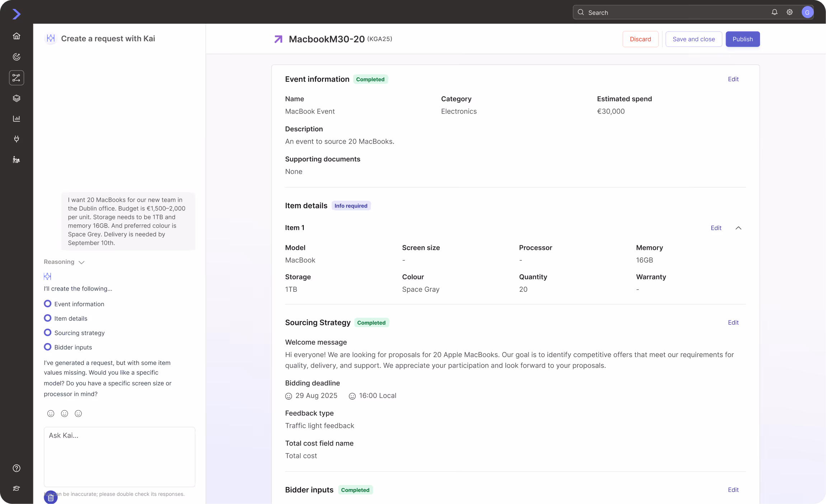Open settings gear in top bar
This screenshot has width=826, height=504.
[789, 12]
